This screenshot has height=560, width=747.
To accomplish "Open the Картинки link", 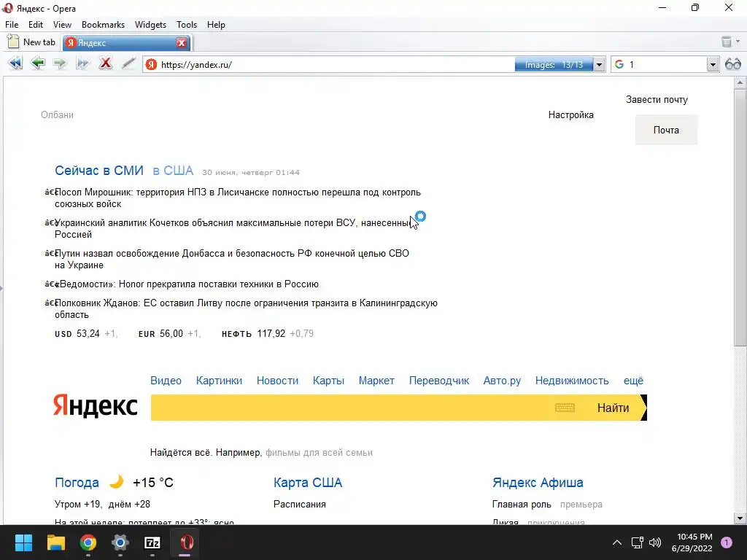I will [x=219, y=381].
